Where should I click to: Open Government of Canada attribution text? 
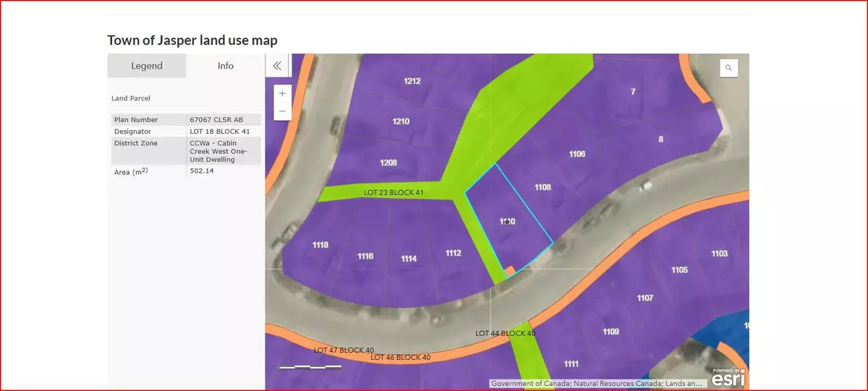coord(597,384)
